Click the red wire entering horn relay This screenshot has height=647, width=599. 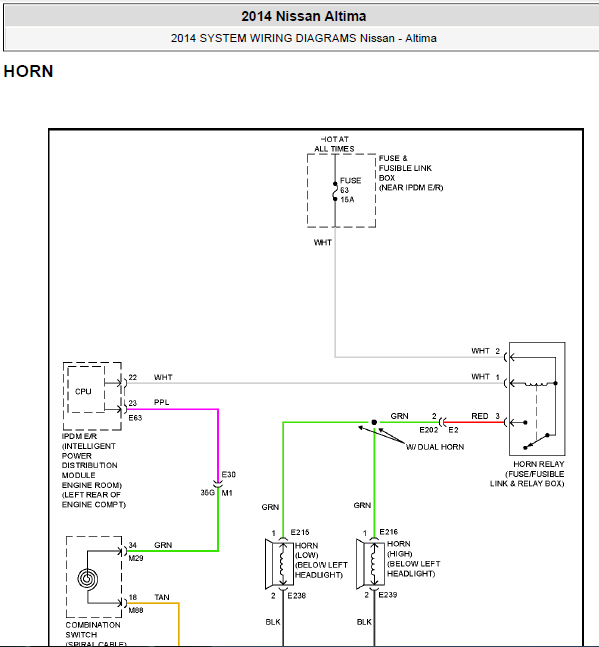click(x=476, y=422)
